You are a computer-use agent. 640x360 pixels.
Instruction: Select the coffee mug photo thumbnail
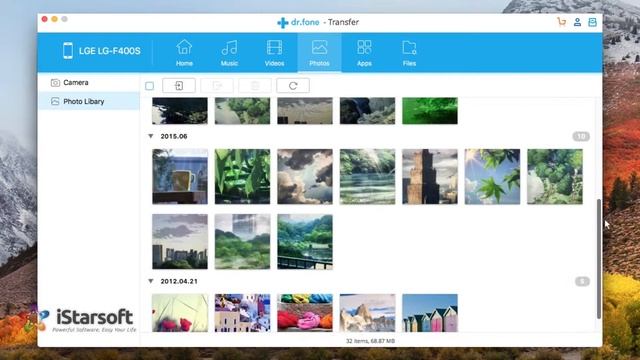pos(180,176)
